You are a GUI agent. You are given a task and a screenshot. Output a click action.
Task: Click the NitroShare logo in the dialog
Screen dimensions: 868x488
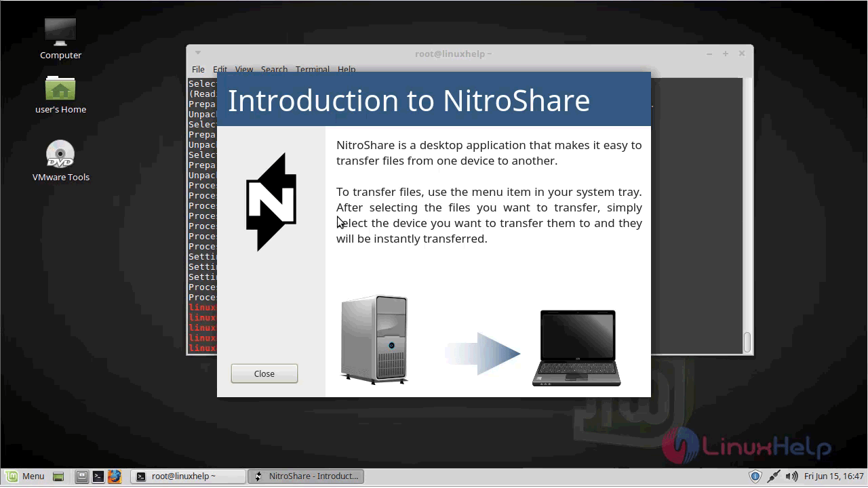[x=271, y=202]
